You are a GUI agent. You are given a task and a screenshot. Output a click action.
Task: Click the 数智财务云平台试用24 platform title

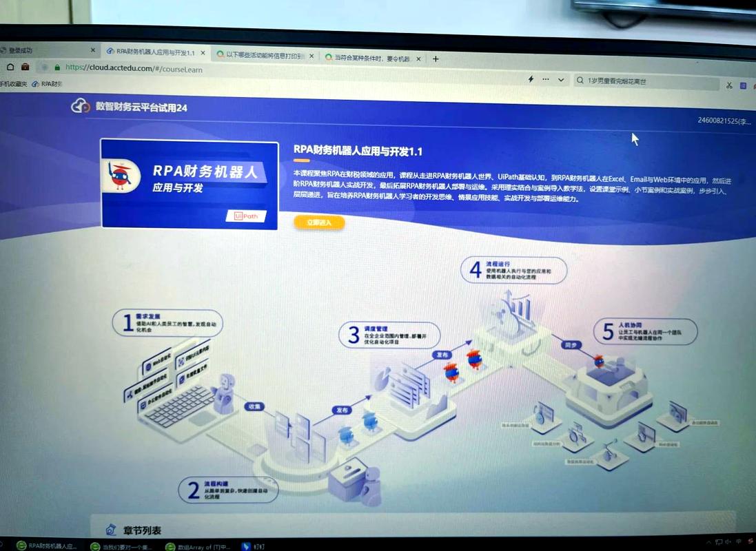point(141,107)
